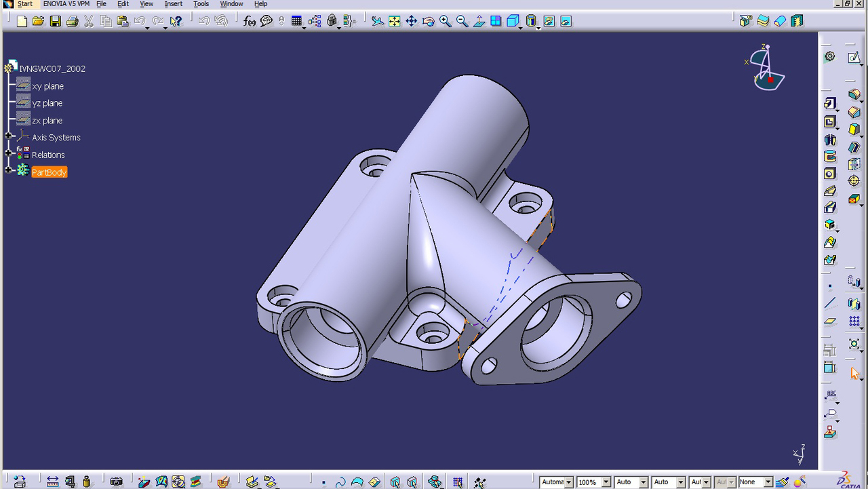
Task: Open the Formula f(x) tool
Action: pos(250,22)
